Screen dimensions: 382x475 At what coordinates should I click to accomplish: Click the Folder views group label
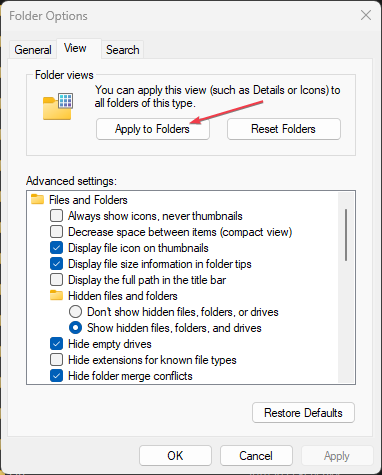64,75
